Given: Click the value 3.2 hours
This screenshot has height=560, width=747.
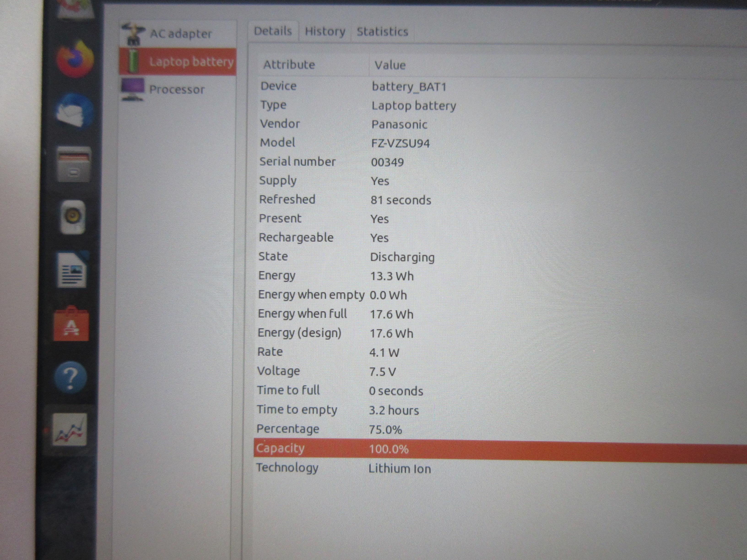Looking at the screenshot, I should pos(394,411).
